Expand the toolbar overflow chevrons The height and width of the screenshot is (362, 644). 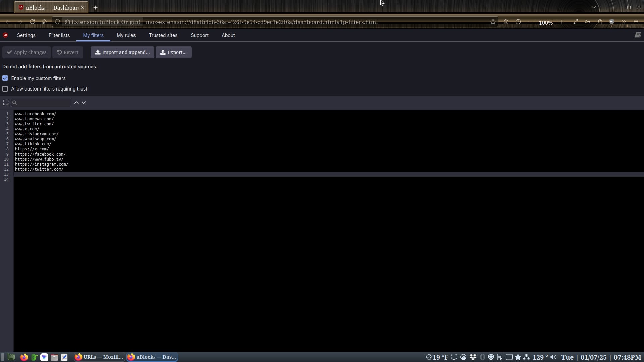coord(624,22)
